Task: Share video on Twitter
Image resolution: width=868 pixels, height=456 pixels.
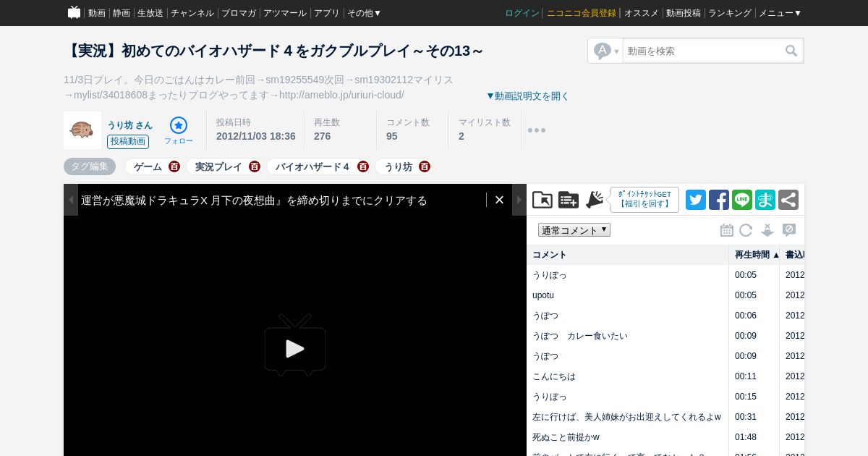Action: (x=696, y=200)
